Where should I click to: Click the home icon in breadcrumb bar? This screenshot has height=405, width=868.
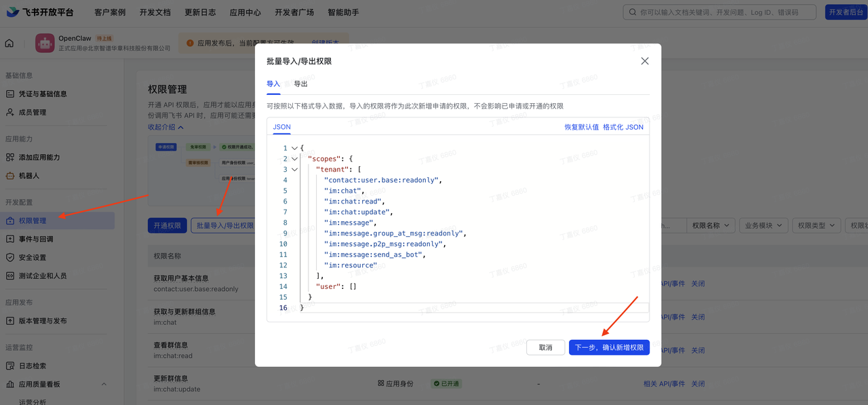(x=9, y=43)
